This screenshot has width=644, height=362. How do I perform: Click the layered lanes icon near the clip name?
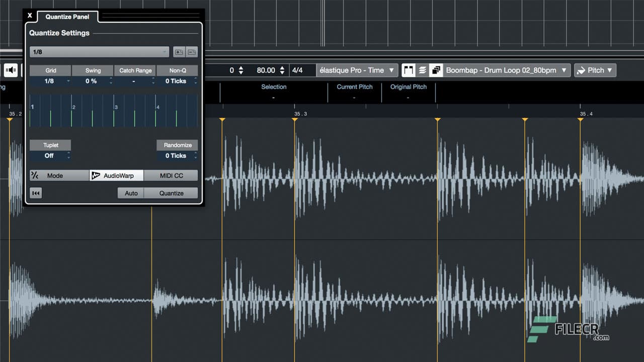tap(422, 70)
